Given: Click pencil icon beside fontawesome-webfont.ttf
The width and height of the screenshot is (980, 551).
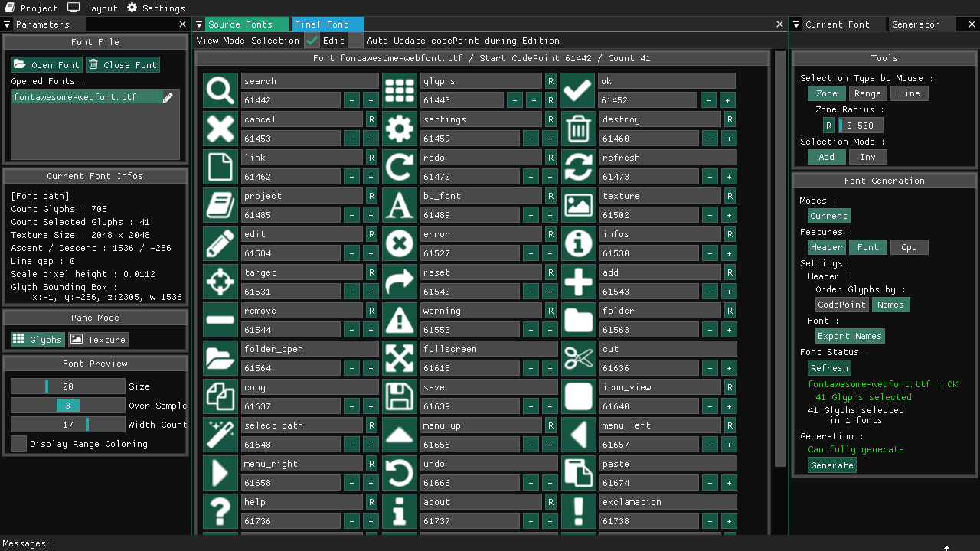Looking at the screenshot, I should pos(168,98).
